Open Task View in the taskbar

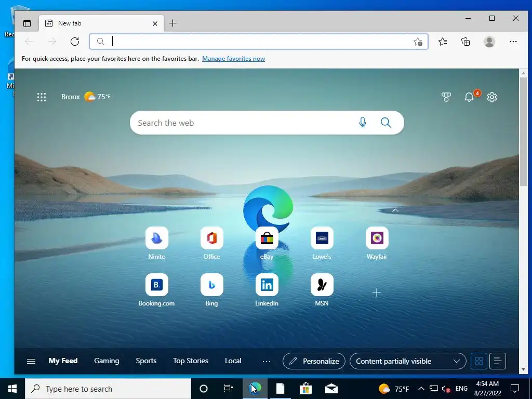[229, 389]
